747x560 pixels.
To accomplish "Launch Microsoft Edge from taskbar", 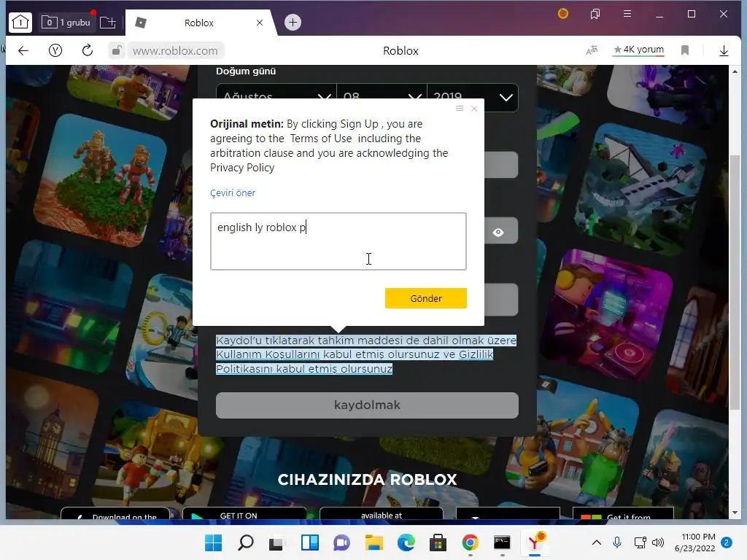I will click(x=406, y=542).
